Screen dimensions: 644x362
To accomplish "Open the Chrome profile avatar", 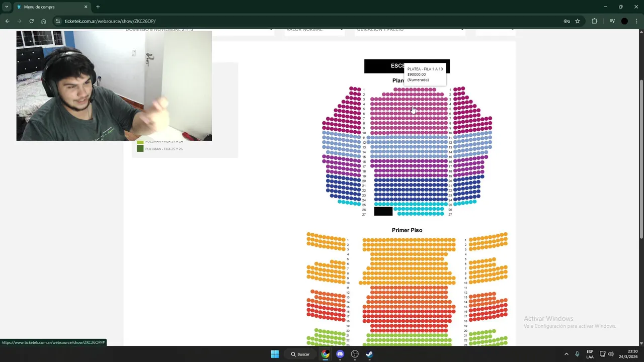I will click(x=624, y=21).
